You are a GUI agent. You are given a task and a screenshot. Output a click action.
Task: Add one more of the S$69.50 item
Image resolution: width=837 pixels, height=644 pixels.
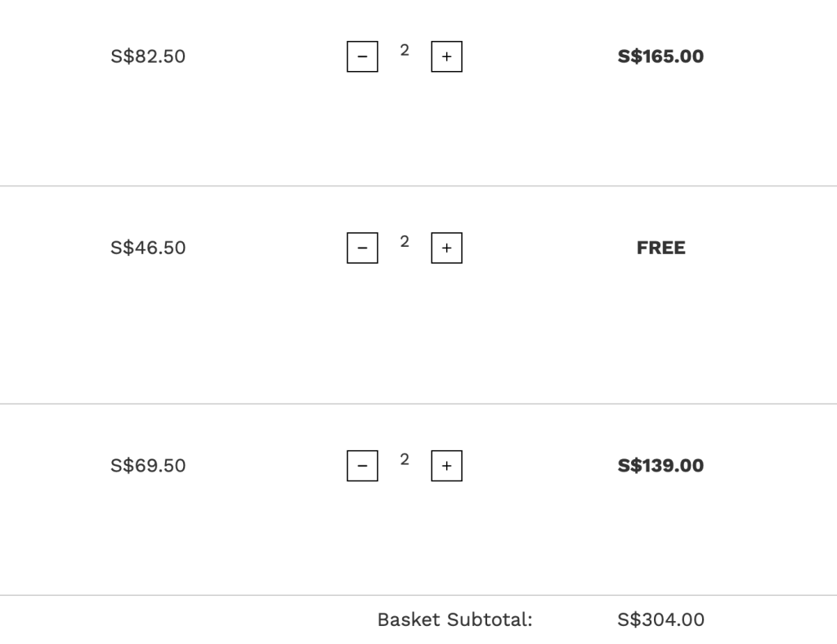pos(446,466)
